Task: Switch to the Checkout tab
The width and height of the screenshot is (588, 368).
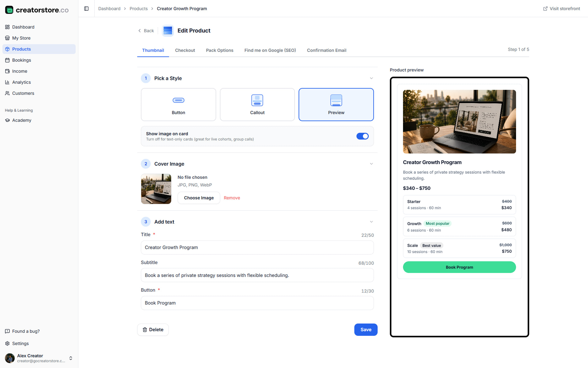Action: pos(185,50)
